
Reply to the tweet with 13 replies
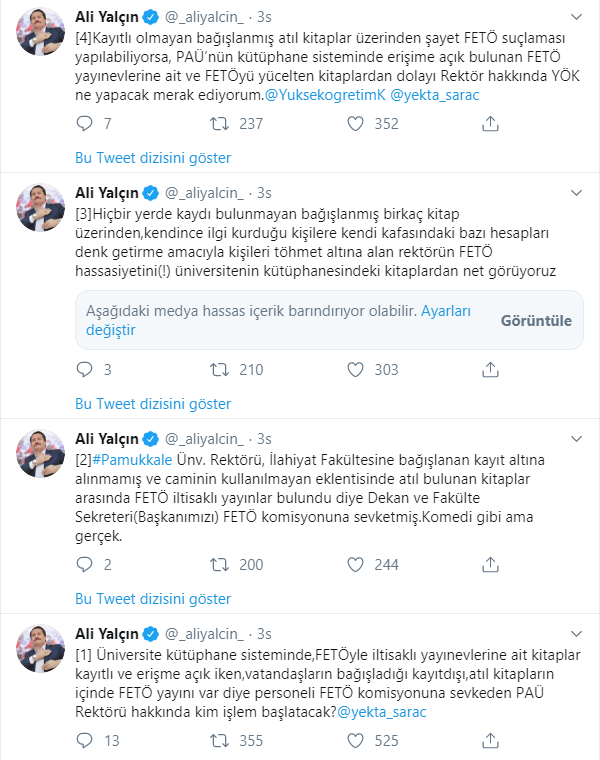point(86,741)
